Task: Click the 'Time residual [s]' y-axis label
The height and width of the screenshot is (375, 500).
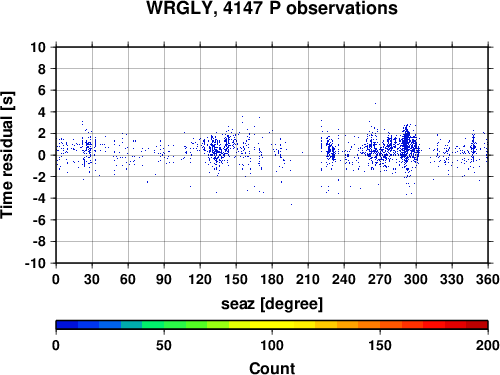Action: point(7,155)
